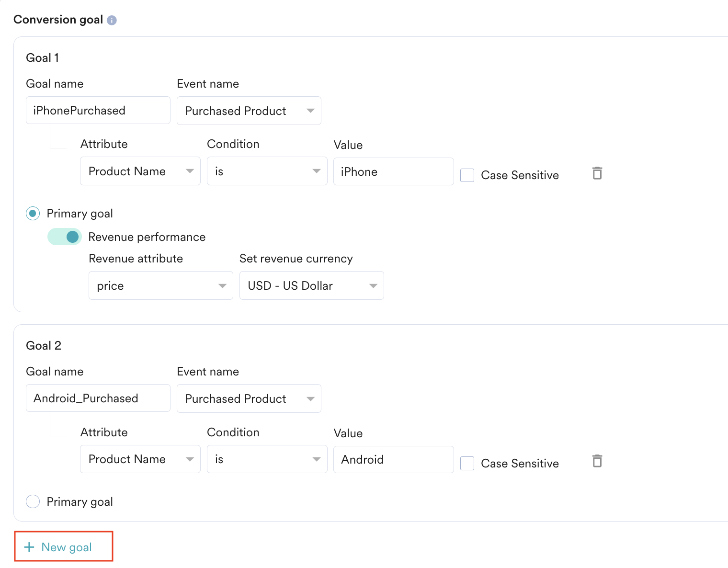728x568 pixels.
Task: Delete the Android attribute filter in Goal 2
Action: pos(597,461)
